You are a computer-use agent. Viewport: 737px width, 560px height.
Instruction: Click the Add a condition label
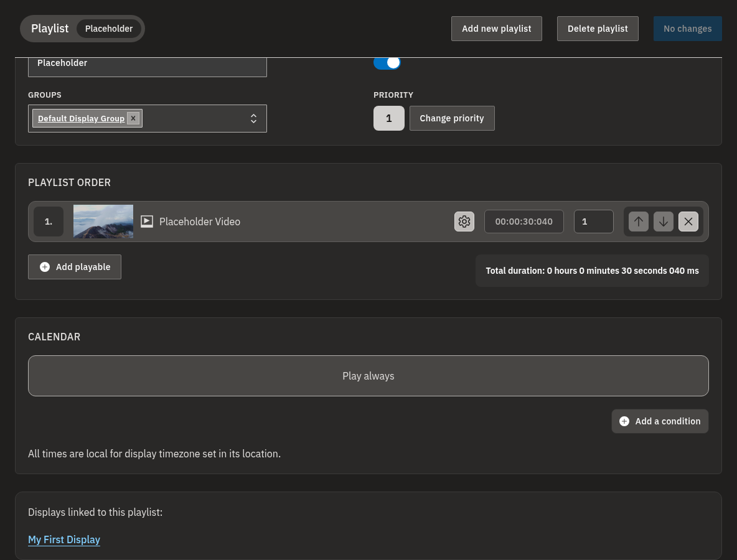667,421
